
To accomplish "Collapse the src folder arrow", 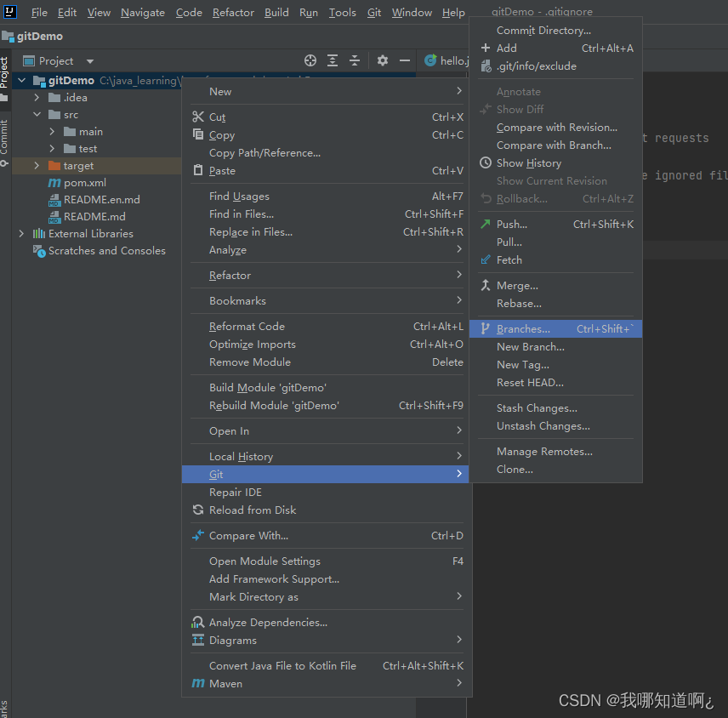I will 37,114.
